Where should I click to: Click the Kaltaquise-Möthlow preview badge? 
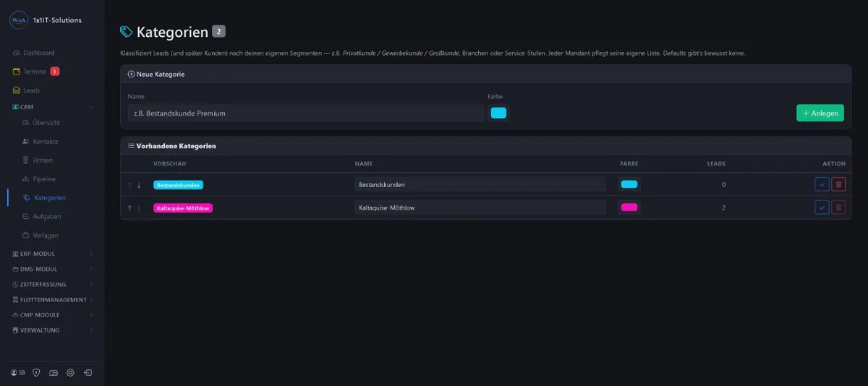[x=183, y=208]
